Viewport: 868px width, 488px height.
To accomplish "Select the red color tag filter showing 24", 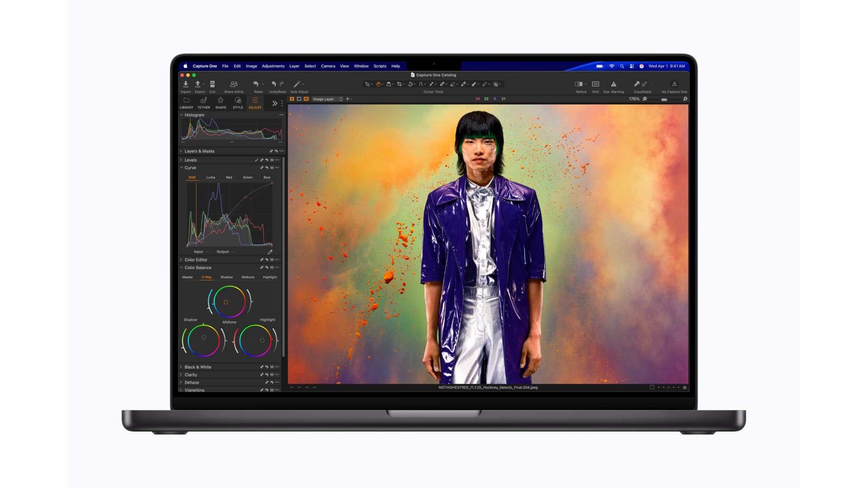I will point(477,99).
